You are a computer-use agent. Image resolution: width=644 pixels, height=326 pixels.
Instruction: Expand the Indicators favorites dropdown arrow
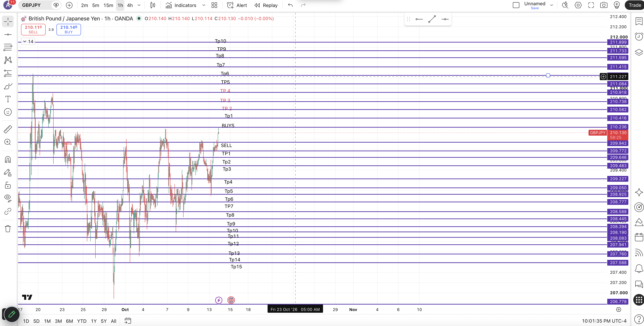coord(204,5)
